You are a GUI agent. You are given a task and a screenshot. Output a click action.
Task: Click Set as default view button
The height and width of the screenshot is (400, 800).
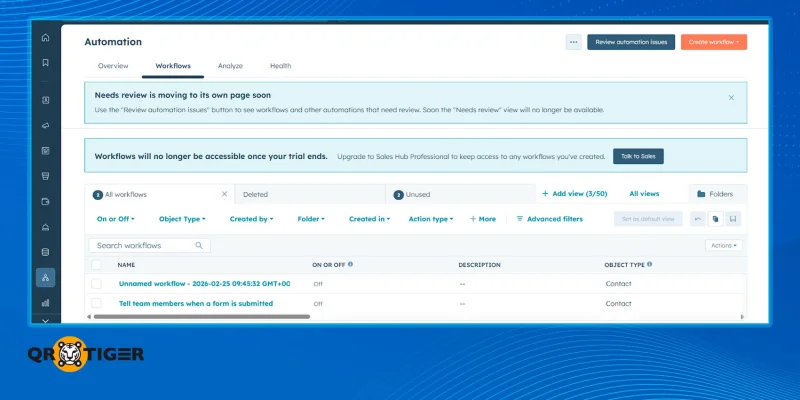(x=648, y=219)
